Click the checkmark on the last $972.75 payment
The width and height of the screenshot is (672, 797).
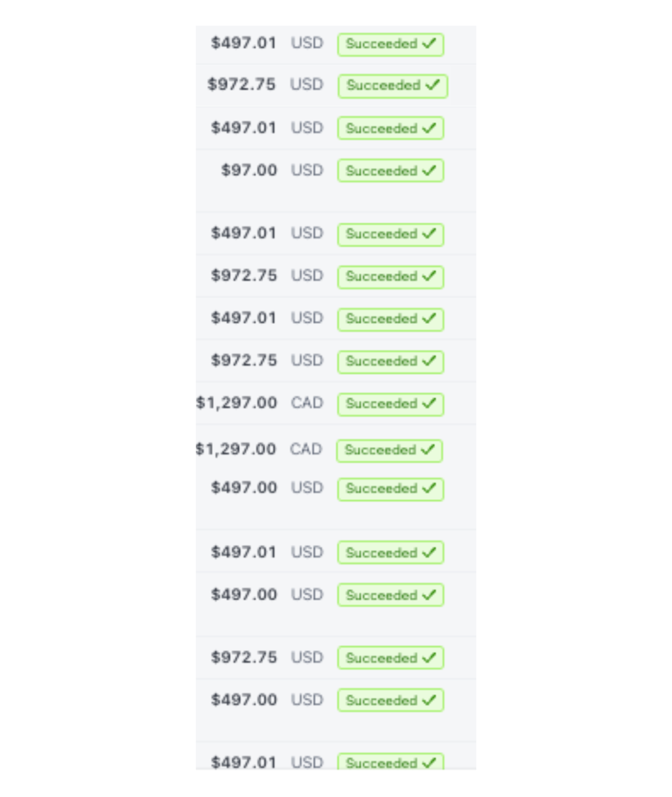coord(430,658)
